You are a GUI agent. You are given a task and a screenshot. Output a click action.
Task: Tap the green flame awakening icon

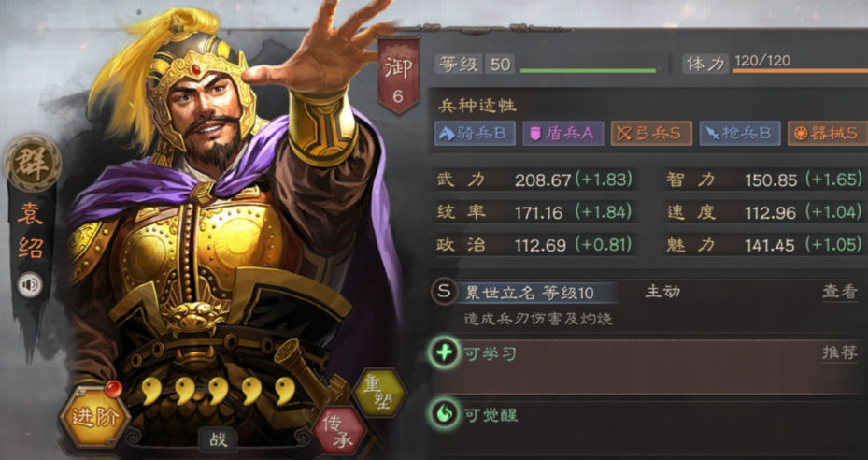444,414
